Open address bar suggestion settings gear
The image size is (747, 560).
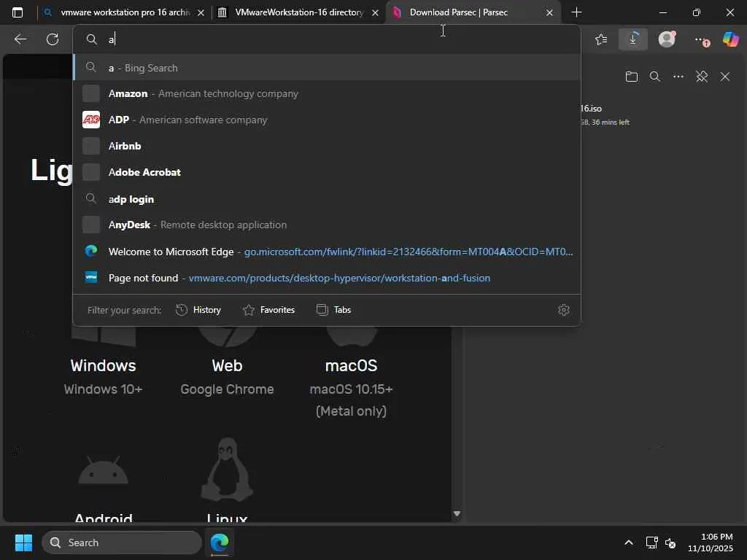click(564, 310)
